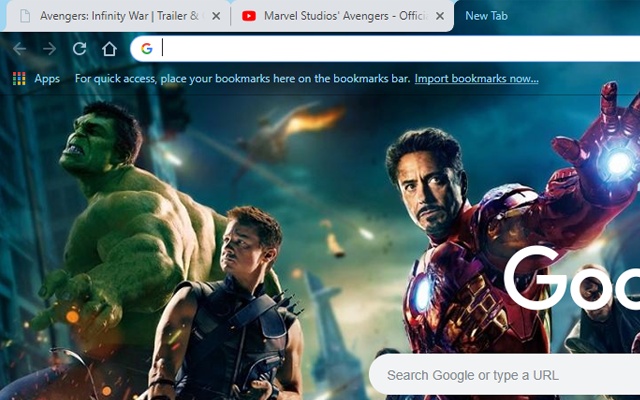Click the page icon on Avengers: Infinity War tab
This screenshot has width=640, height=400.
(25, 16)
